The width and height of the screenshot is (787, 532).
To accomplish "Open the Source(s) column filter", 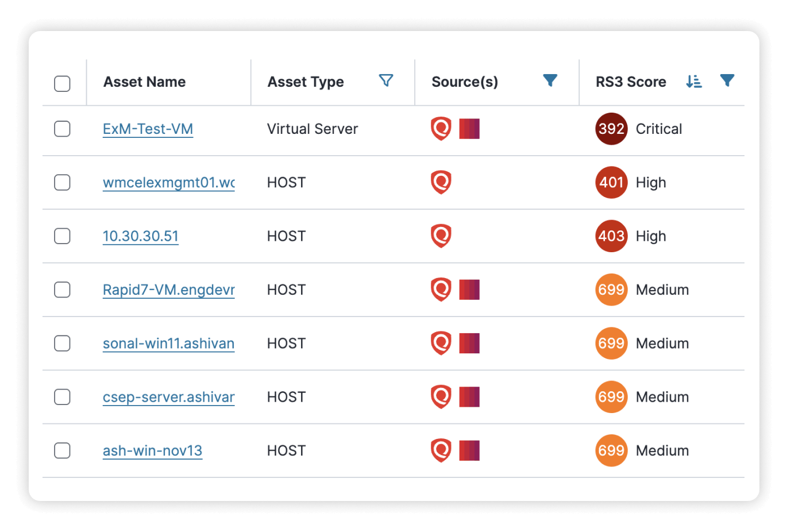I will (550, 81).
